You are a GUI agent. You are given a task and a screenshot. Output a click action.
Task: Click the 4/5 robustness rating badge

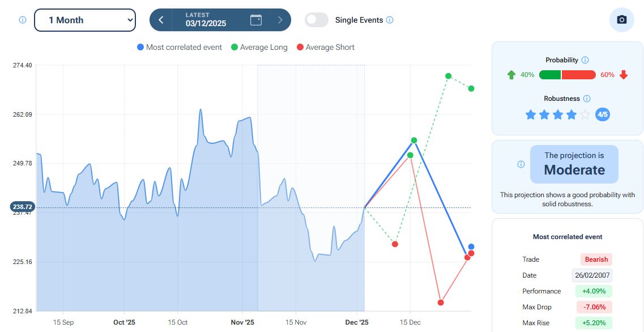coord(603,114)
